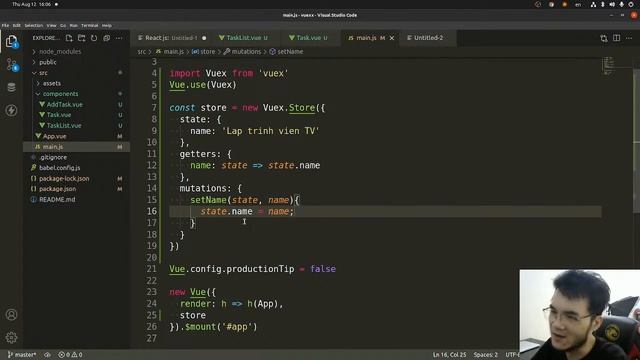Open TaskList.vue file in Explorer tree
This screenshot has width=640, height=360.
pos(64,126)
